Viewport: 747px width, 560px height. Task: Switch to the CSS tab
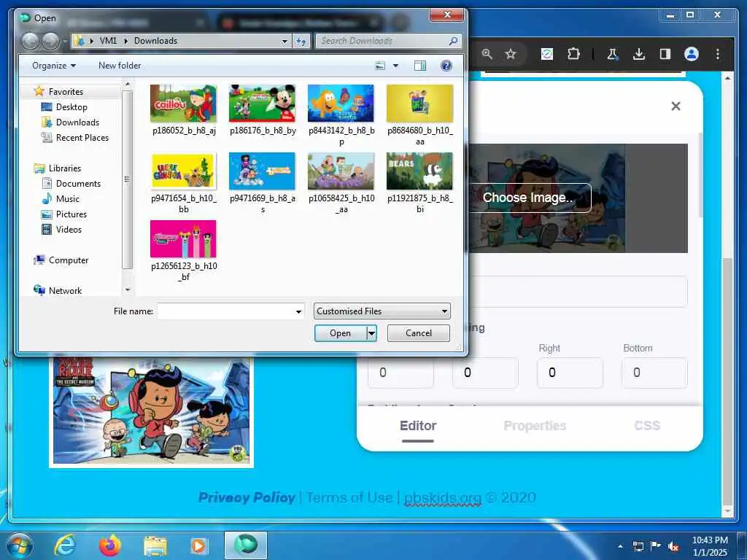tap(647, 426)
